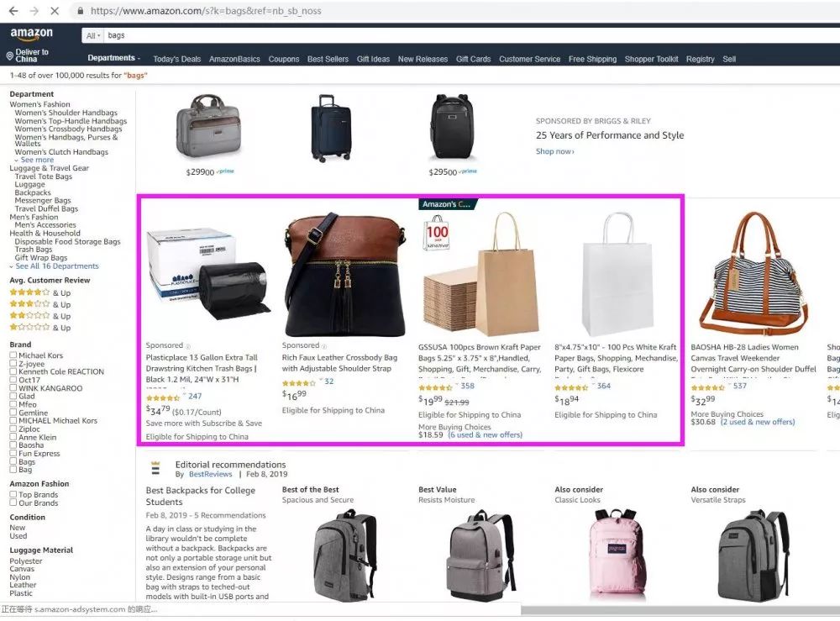Viewport: 840px width, 621px height.
Task: Open the All search category dropdown
Action: [92, 35]
